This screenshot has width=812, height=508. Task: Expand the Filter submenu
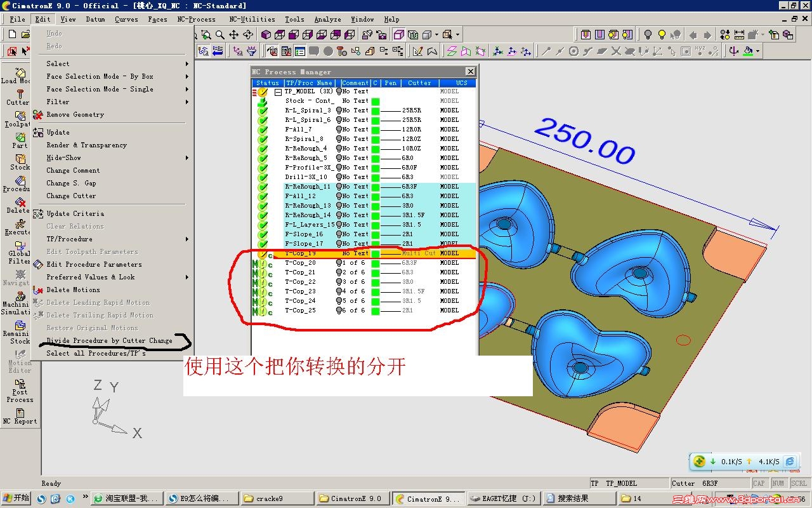187,102
